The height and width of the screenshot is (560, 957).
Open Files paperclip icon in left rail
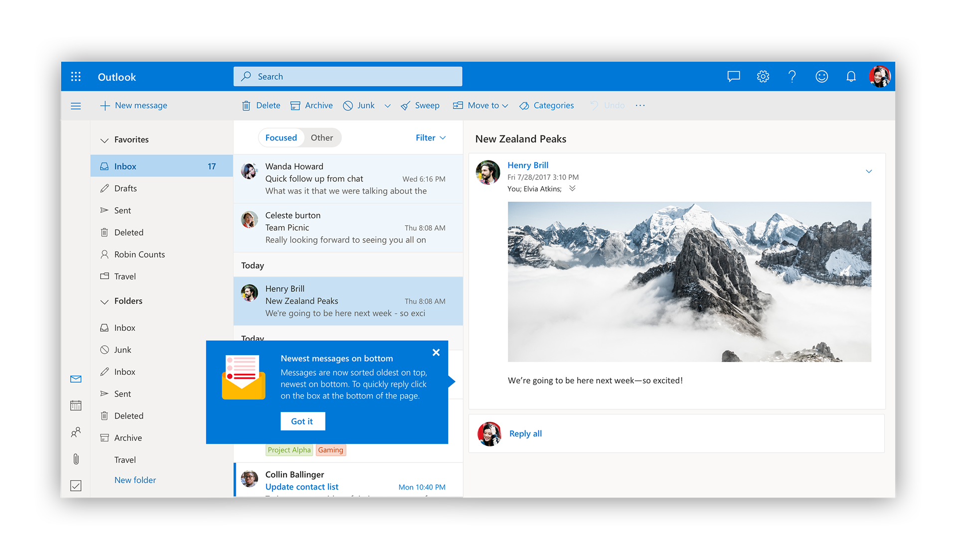click(x=76, y=459)
